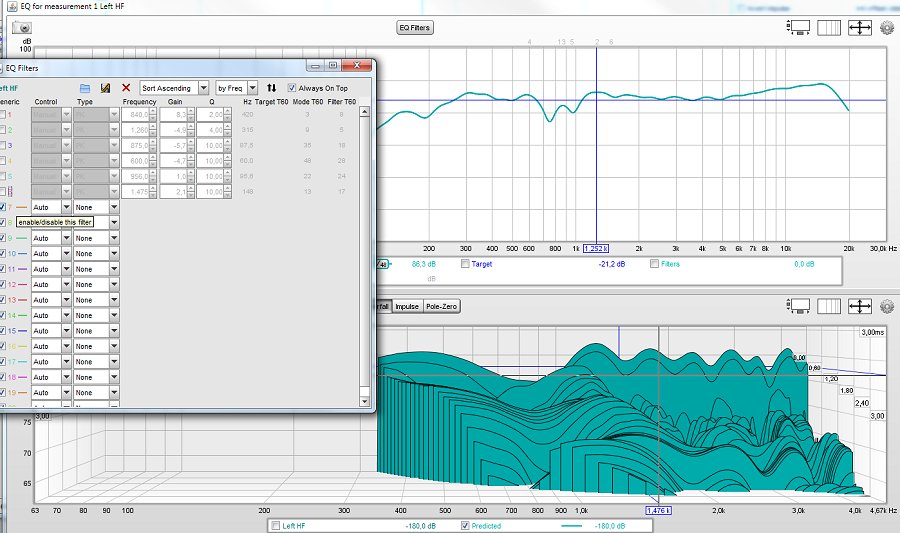Screen dimensions: 900x533
Task: Click filter 4 Frequency field 600,0
Action: [135, 161]
